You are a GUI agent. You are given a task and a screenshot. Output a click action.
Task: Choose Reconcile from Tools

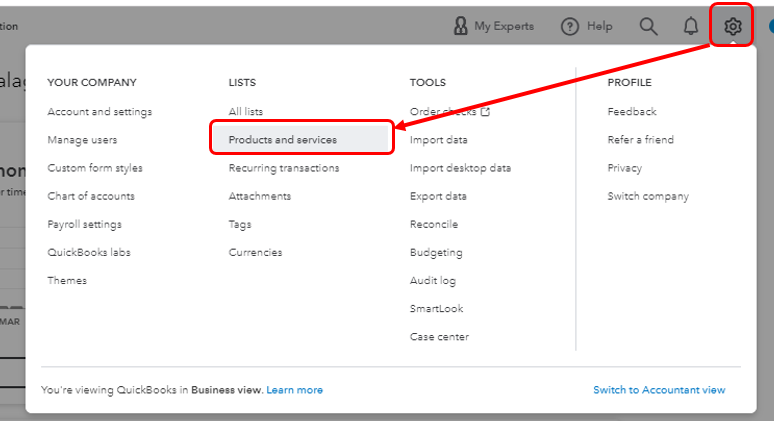(434, 224)
